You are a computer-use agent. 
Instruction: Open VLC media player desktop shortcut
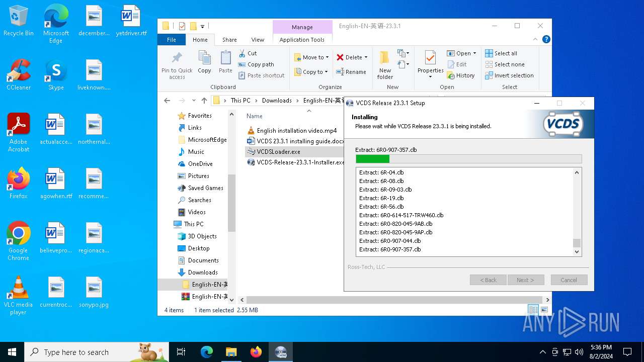pos(19,296)
